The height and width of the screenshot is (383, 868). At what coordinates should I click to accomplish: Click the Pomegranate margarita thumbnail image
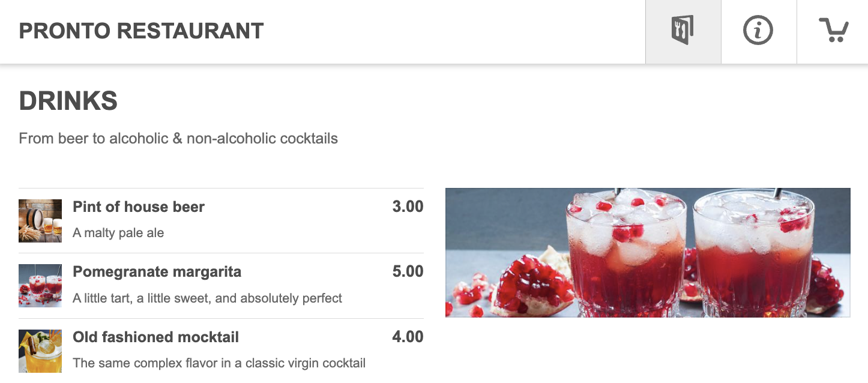pyautogui.click(x=40, y=286)
